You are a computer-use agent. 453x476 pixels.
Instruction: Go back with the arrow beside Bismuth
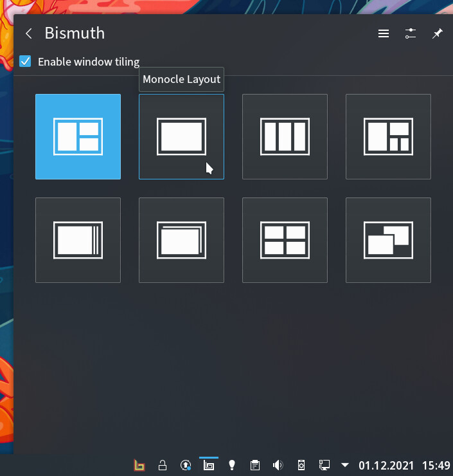(29, 33)
